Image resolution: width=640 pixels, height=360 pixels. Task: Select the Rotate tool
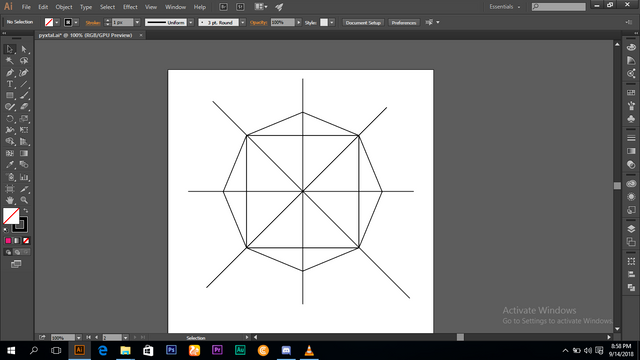pos(10,119)
